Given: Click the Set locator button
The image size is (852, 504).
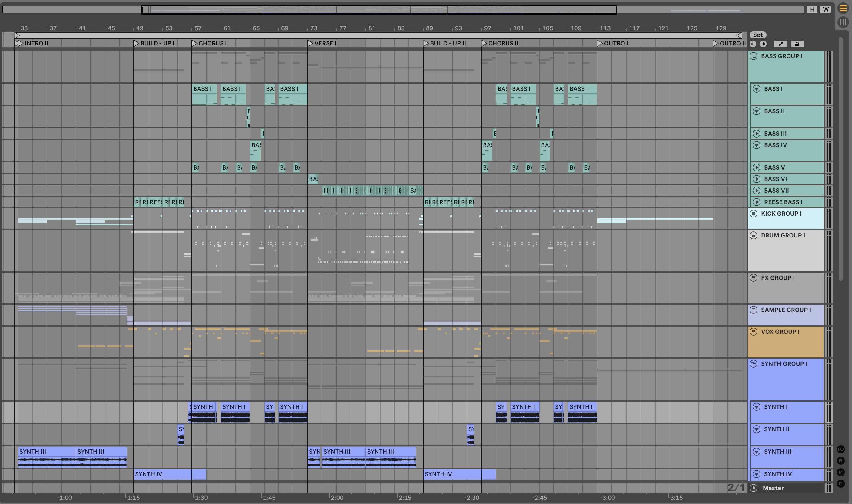Looking at the screenshot, I should pyautogui.click(x=758, y=35).
